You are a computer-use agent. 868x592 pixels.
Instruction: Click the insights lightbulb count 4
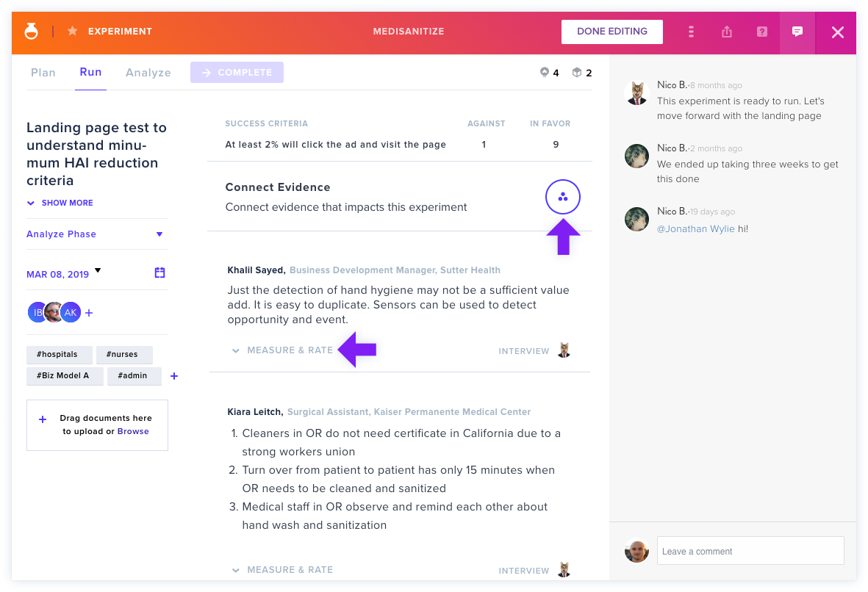pos(549,73)
